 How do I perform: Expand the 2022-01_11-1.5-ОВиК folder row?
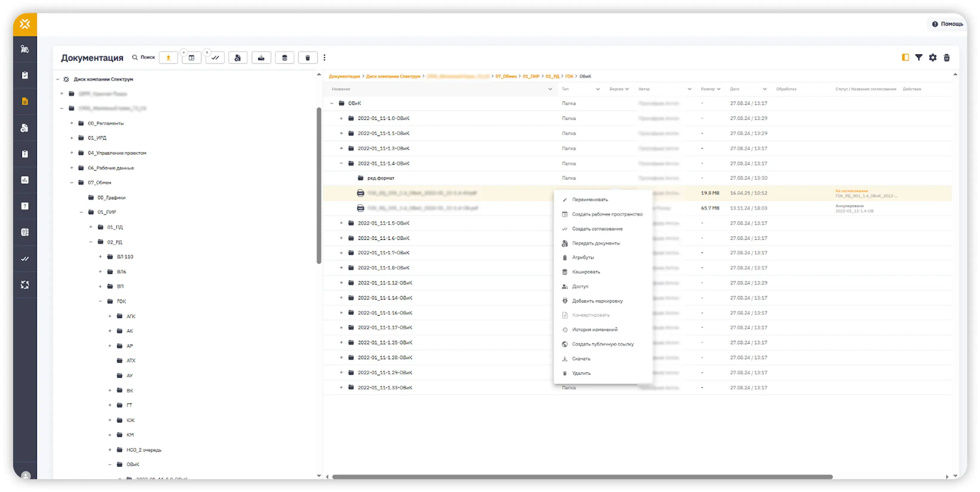341,223
